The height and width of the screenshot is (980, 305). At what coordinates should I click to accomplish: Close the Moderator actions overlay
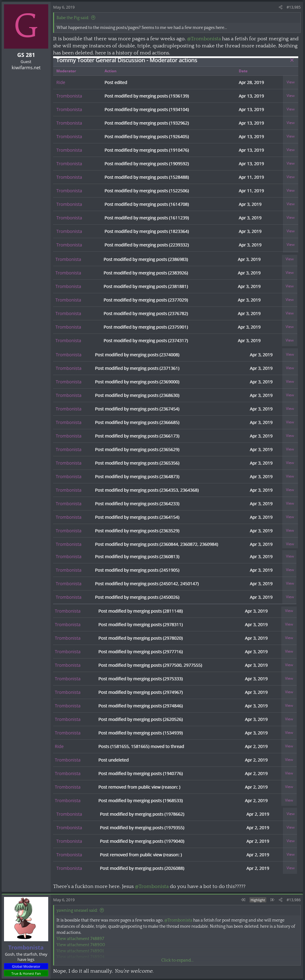(x=292, y=60)
